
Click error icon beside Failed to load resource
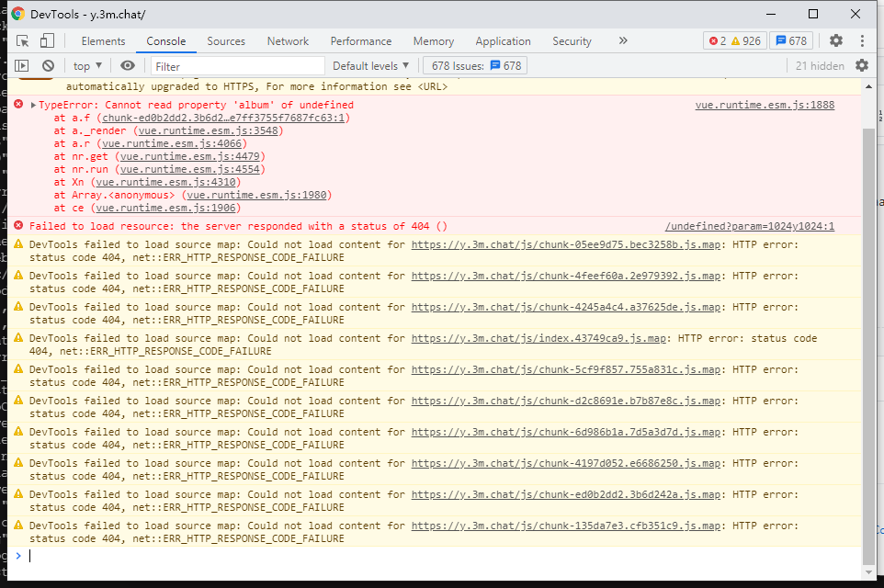pyautogui.click(x=18, y=225)
